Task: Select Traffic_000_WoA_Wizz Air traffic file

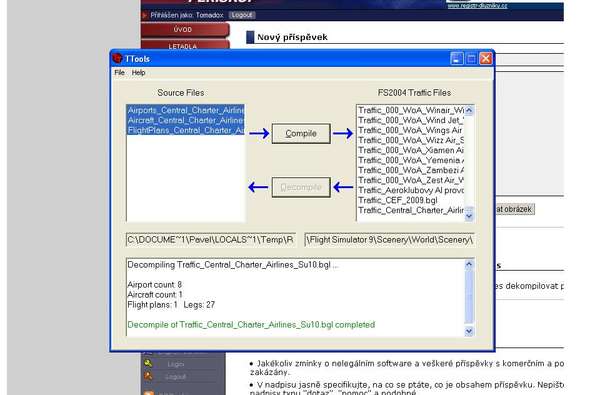Action: click(x=411, y=140)
